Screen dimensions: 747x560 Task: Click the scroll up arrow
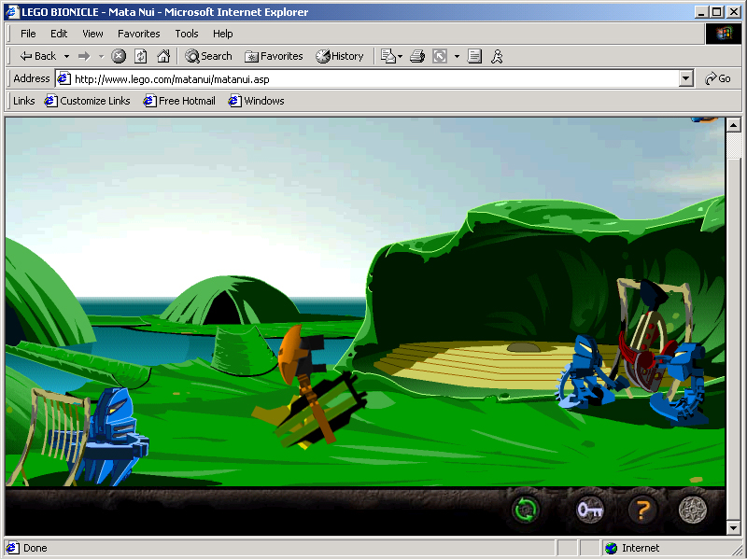coord(733,125)
